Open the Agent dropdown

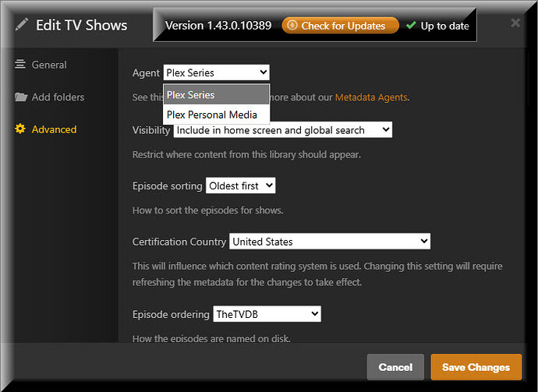(x=217, y=72)
